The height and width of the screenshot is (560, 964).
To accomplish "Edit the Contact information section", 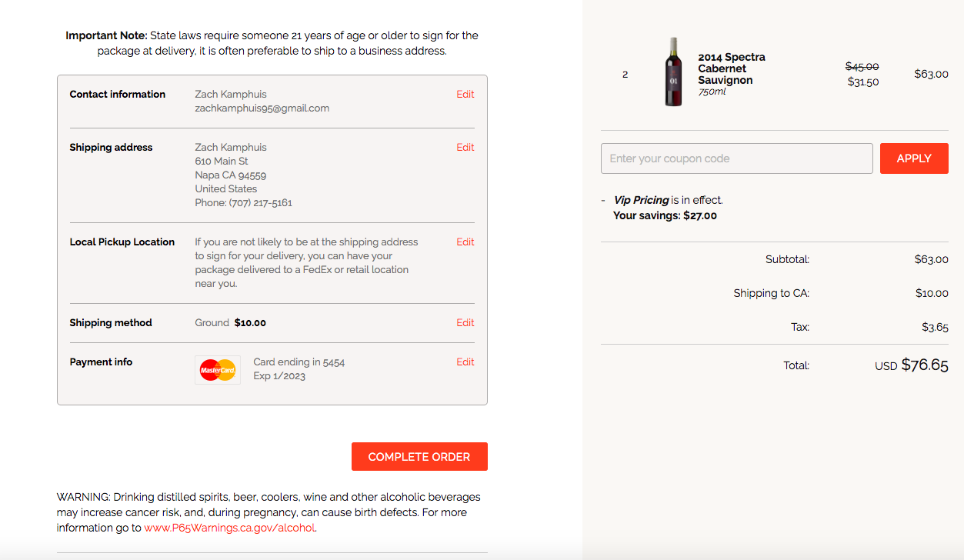I will (x=465, y=95).
